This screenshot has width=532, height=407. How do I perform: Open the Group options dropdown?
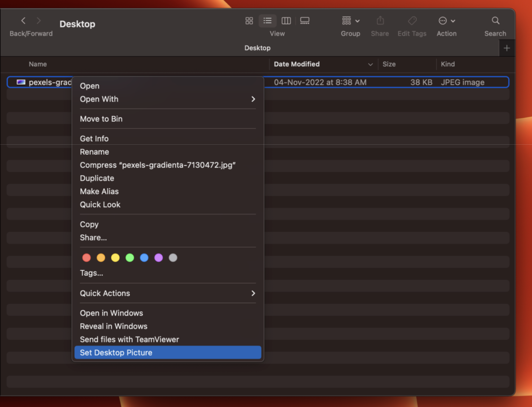tap(351, 20)
